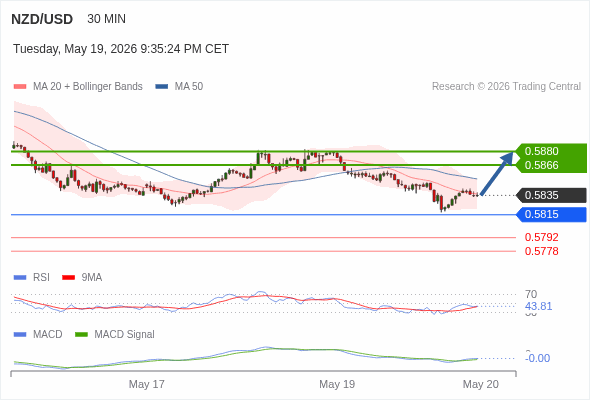Viewport: 590px width, 400px height.
Task: Click the 0.5792 support level value
Action: point(541,237)
